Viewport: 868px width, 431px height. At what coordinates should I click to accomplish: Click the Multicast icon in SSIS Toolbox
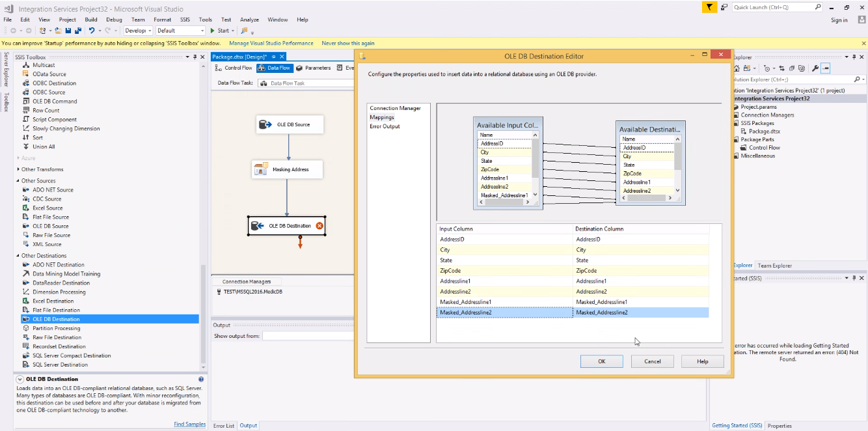(26, 65)
